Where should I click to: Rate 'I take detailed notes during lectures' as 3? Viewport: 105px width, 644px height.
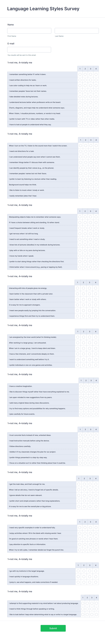[x=90, y=96]
